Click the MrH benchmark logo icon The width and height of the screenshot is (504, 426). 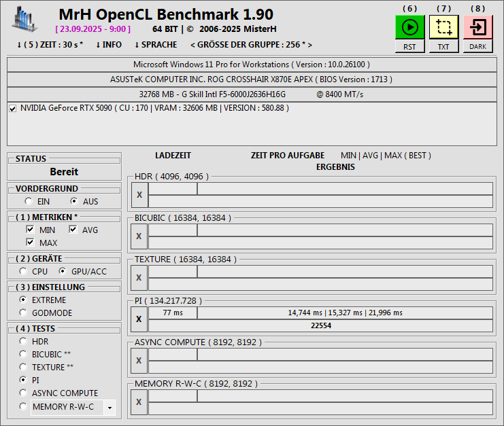(24, 19)
